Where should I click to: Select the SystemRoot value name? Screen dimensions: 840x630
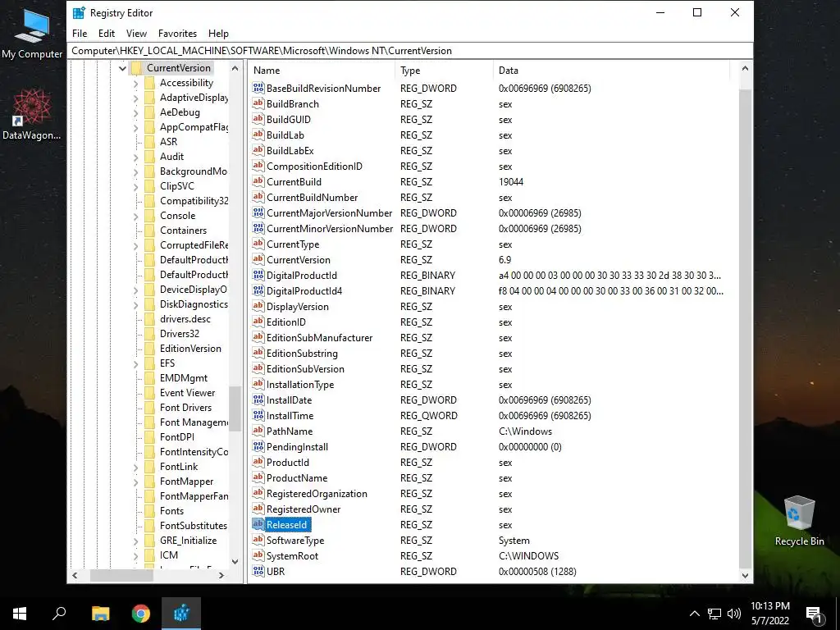coord(293,556)
